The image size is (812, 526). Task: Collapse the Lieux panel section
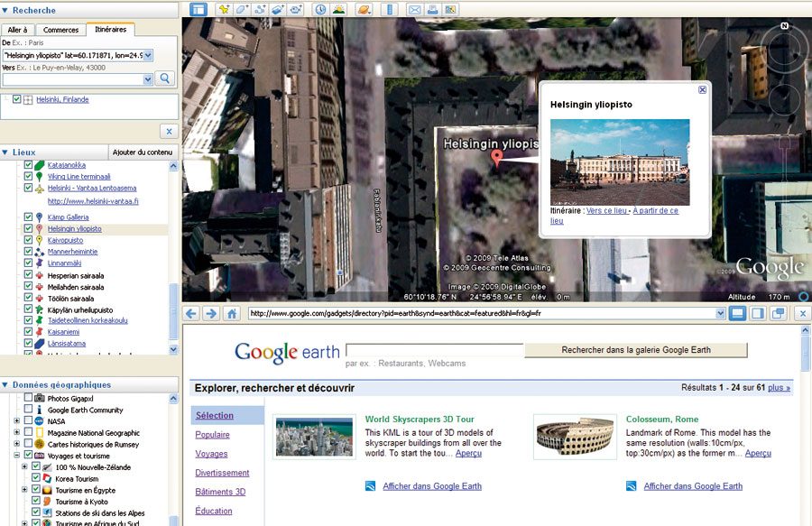pyautogui.click(x=6, y=152)
